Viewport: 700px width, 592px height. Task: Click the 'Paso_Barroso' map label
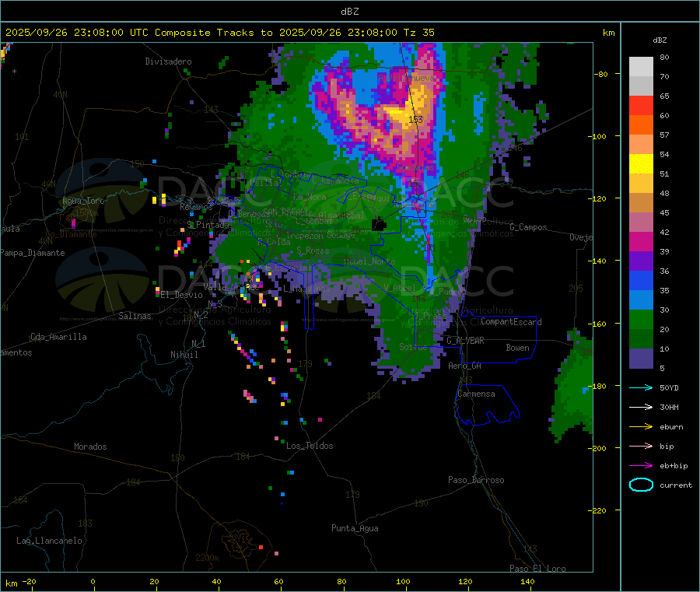coord(476,481)
